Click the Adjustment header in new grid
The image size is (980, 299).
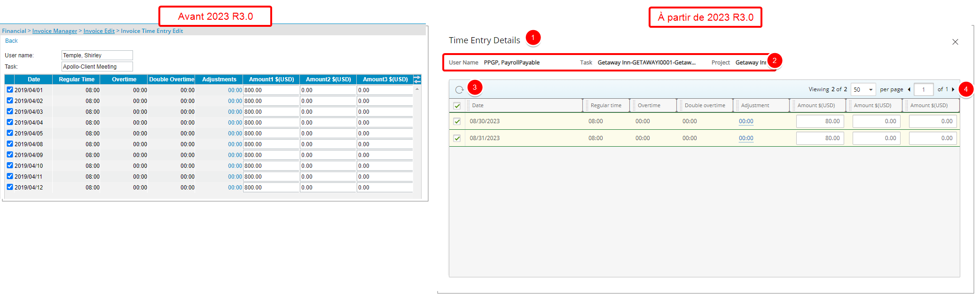(x=761, y=106)
